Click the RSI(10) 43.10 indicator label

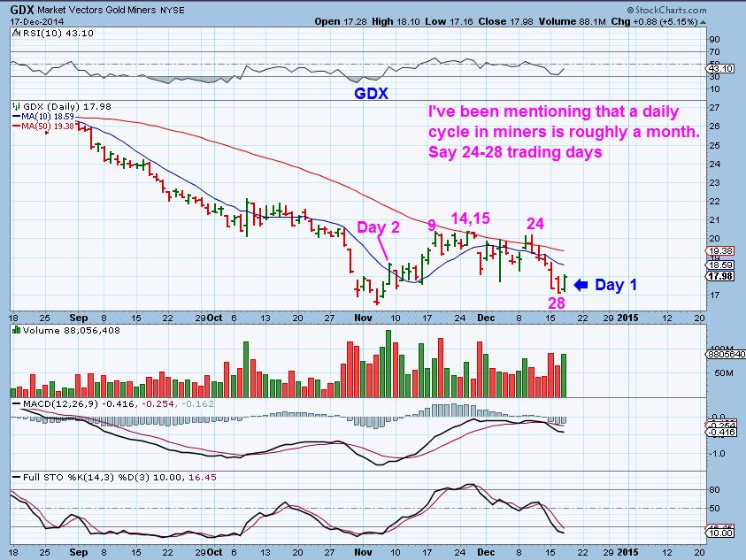coord(53,34)
